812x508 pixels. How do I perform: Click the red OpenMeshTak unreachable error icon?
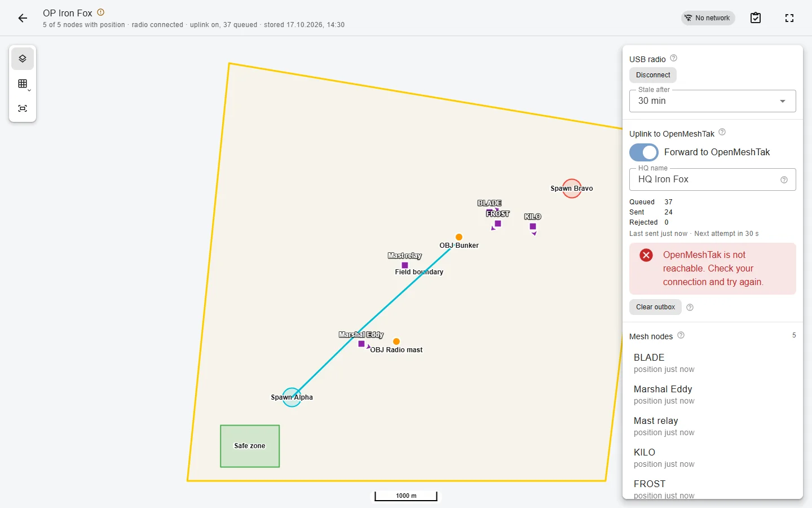pyautogui.click(x=646, y=255)
